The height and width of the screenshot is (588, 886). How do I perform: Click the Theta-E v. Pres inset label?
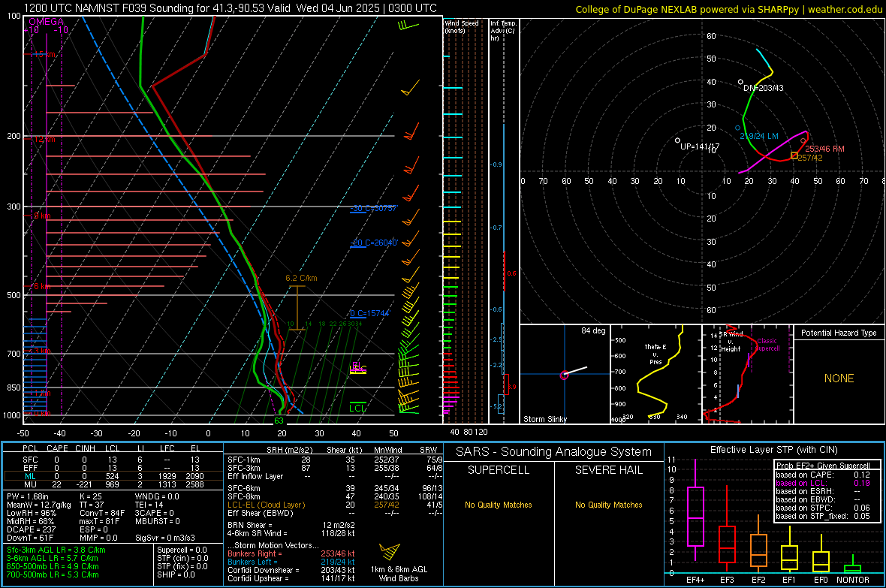[655, 354]
